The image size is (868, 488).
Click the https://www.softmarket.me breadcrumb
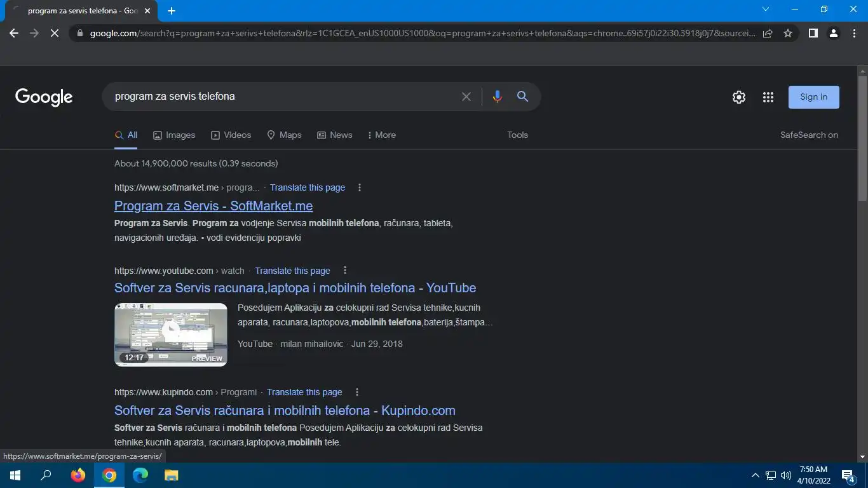pos(166,187)
